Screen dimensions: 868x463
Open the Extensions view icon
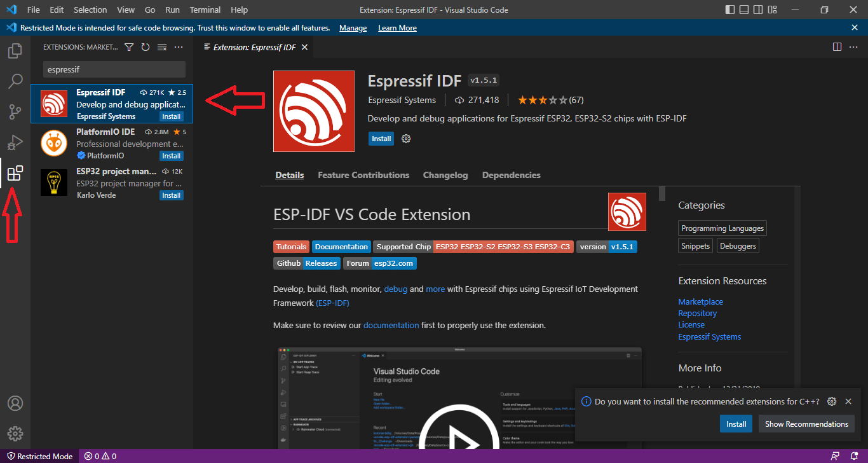(x=15, y=173)
